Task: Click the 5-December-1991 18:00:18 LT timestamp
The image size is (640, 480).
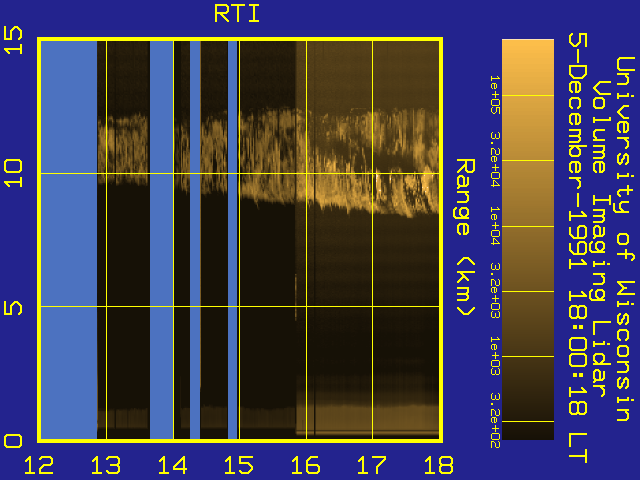Action: click(x=578, y=248)
